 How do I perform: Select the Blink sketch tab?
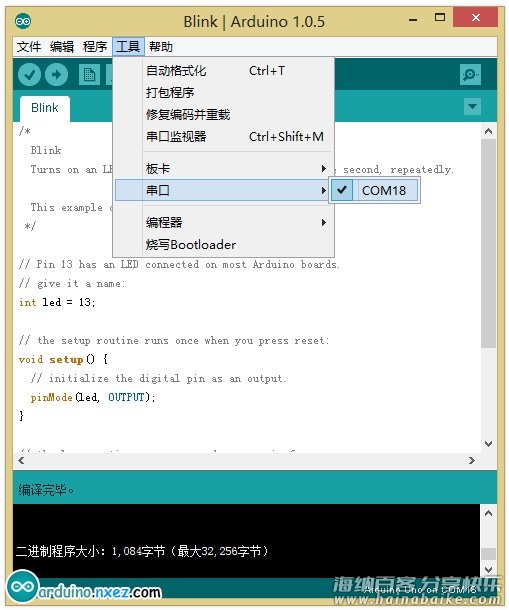click(45, 108)
